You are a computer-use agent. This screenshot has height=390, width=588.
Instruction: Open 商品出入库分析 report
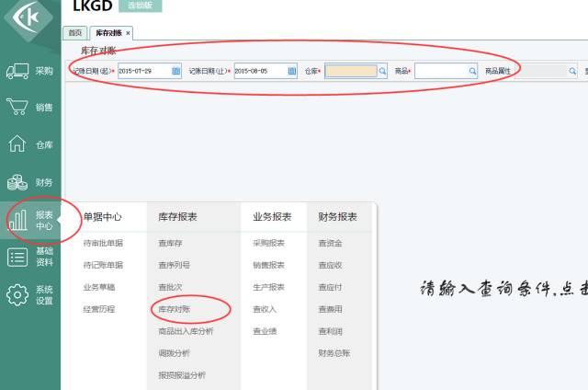pos(186,331)
